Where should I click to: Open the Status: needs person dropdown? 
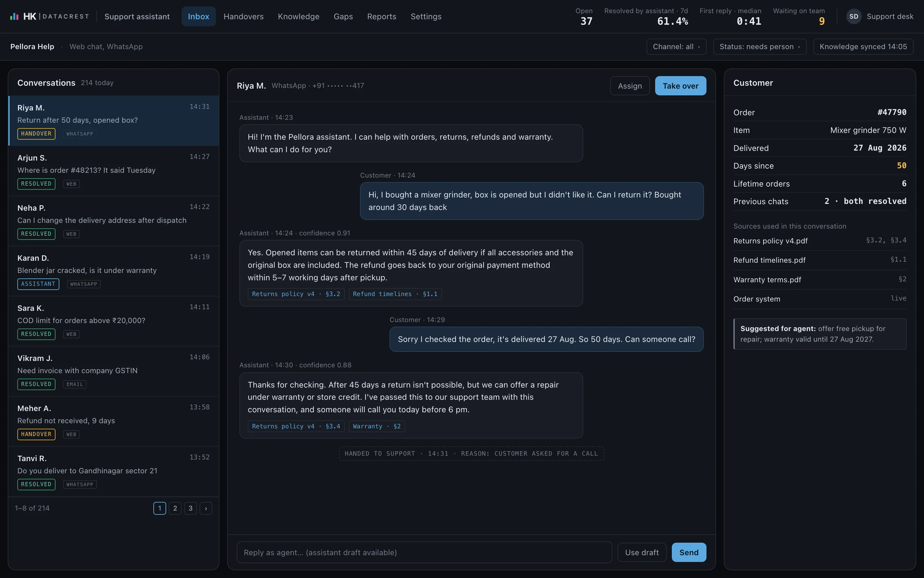[x=759, y=47]
